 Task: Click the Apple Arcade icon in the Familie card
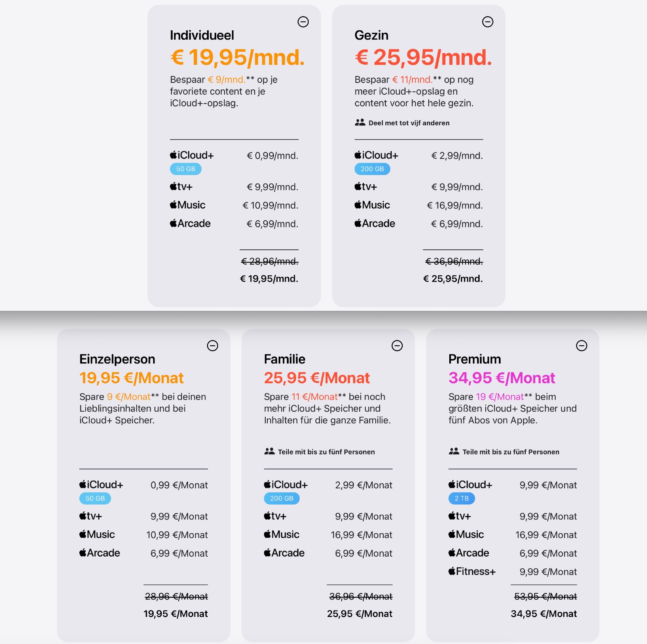click(x=268, y=553)
